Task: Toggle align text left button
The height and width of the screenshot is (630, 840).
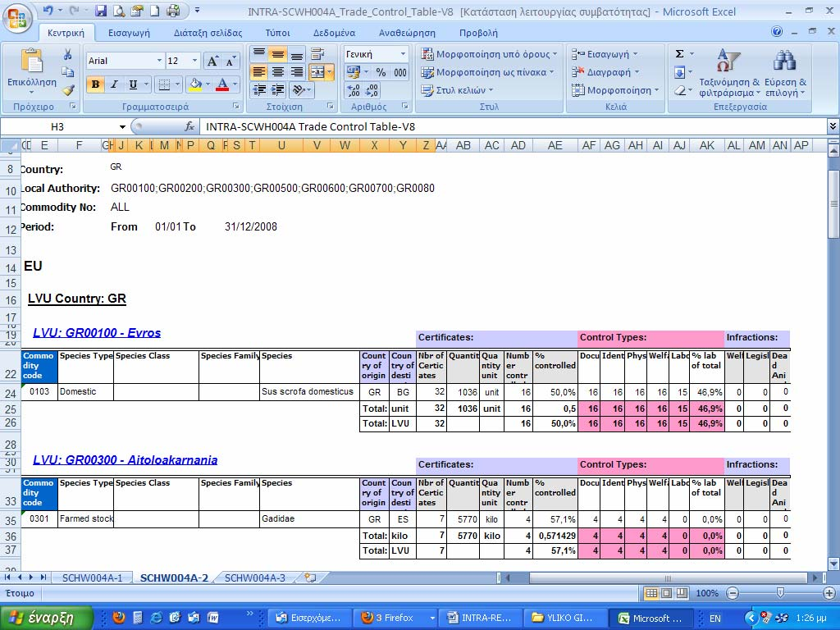Action: (x=259, y=72)
